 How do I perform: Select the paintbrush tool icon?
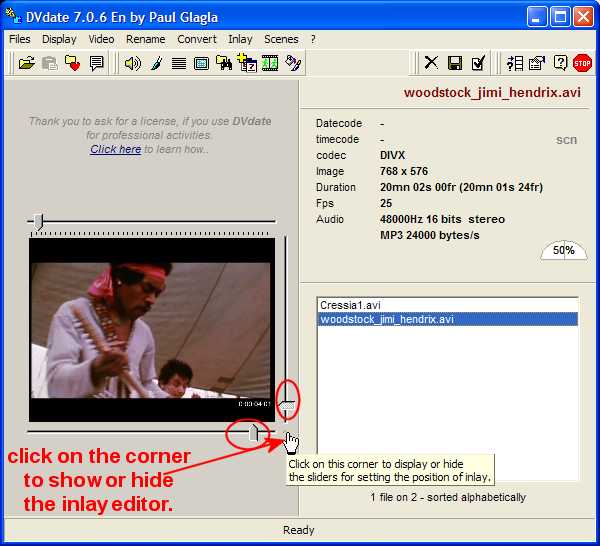[x=156, y=63]
